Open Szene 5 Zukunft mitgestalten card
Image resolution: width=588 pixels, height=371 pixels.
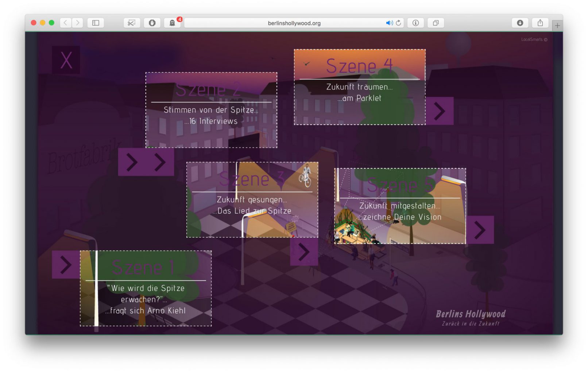400,206
